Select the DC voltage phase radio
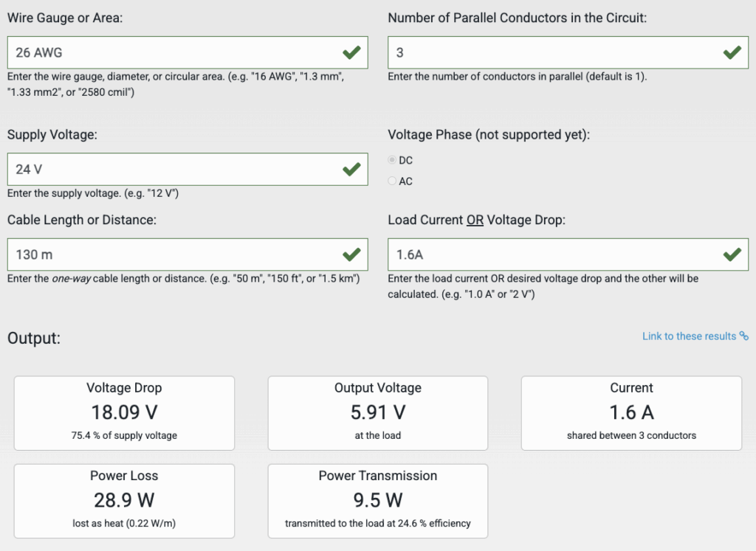This screenshot has height=551, width=756. [x=392, y=160]
